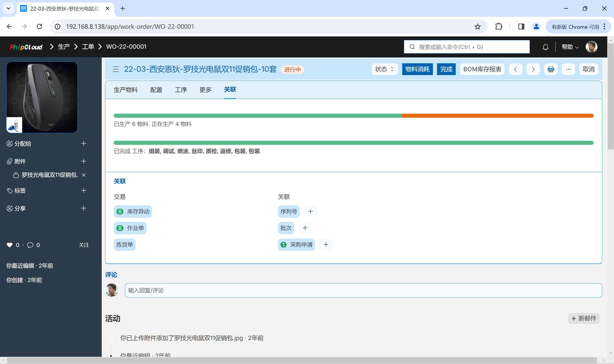Open the Chrome update menu button
The width and height of the screenshot is (614, 364).
click(578, 26)
